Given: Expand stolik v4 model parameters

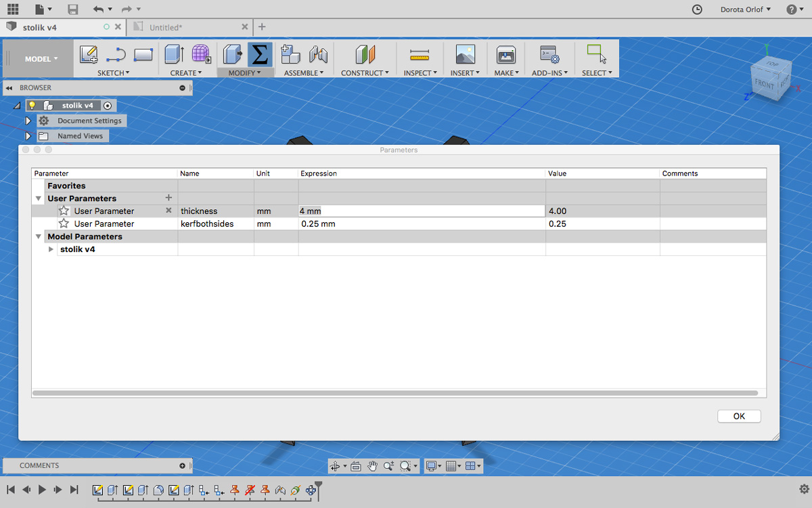Looking at the screenshot, I should pos(51,249).
